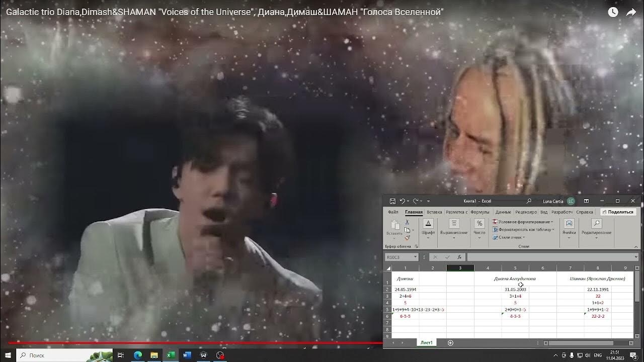
Task: Click the Поделиться share button
Action: pyautogui.click(x=618, y=212)
